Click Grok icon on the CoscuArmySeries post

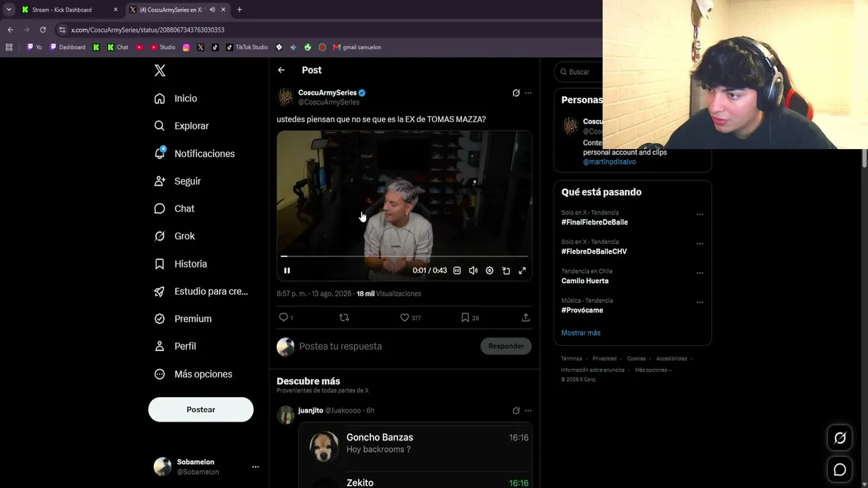point(516,93)
